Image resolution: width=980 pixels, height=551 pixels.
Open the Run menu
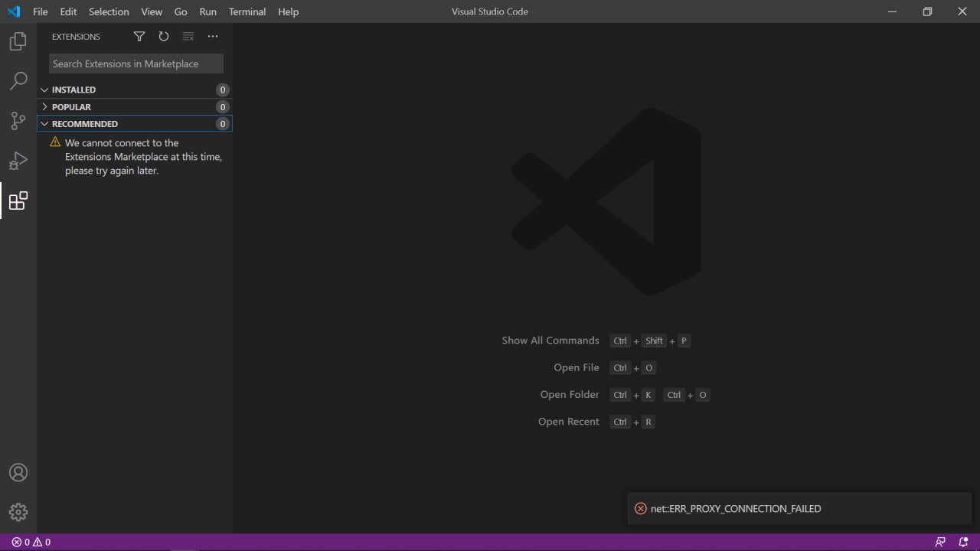point(207,11)
